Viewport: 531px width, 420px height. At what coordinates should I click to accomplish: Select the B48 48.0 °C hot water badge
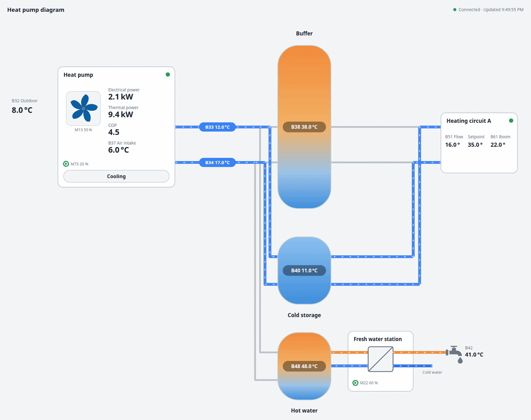[x=304, y=366]
